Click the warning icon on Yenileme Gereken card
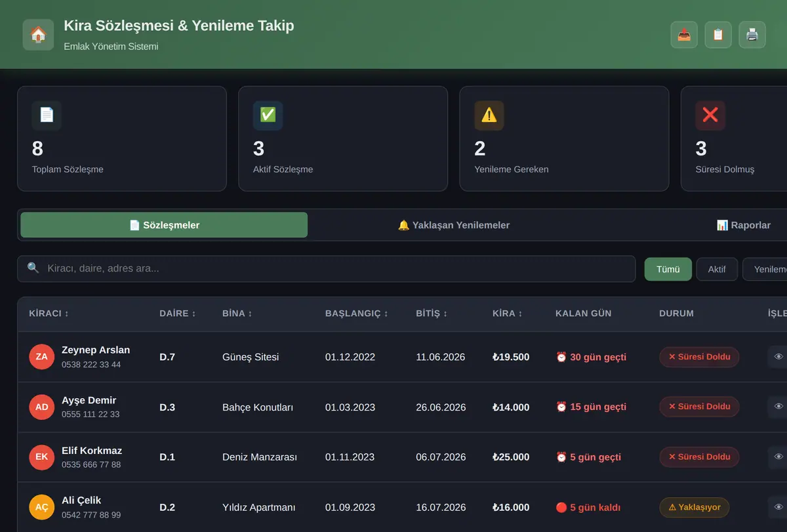This screenshot has width=787, height=532. point(489,115)
